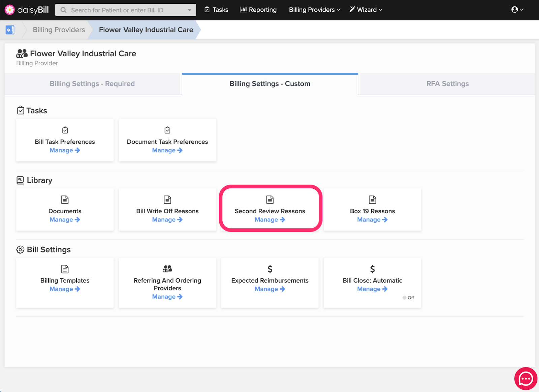Open the user account icon

[x=515, y=9]
